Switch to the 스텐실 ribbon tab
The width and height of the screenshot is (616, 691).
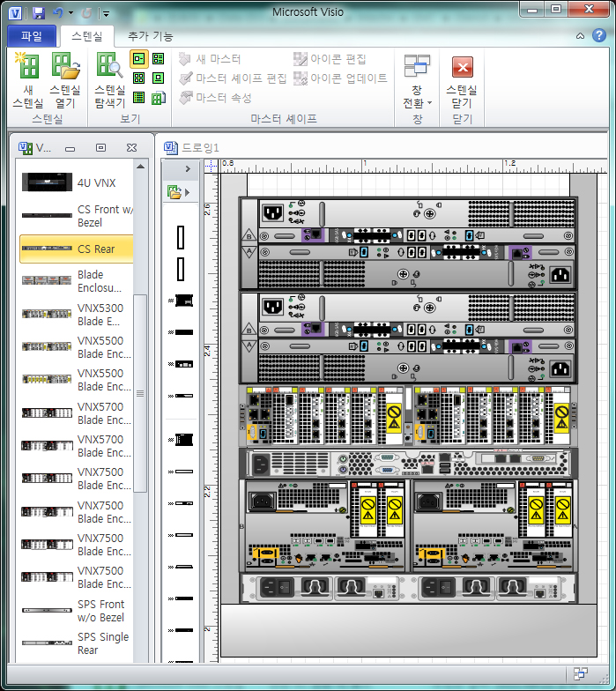86,36
